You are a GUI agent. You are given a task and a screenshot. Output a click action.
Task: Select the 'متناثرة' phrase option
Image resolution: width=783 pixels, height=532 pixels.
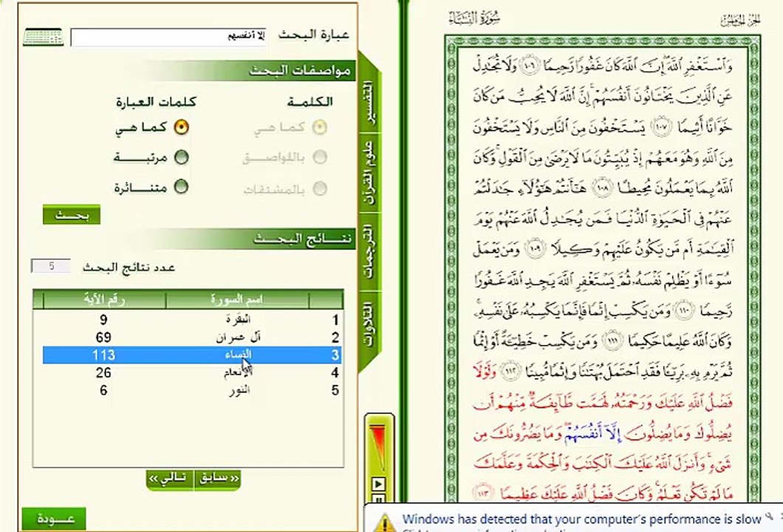tap(181, 187)
